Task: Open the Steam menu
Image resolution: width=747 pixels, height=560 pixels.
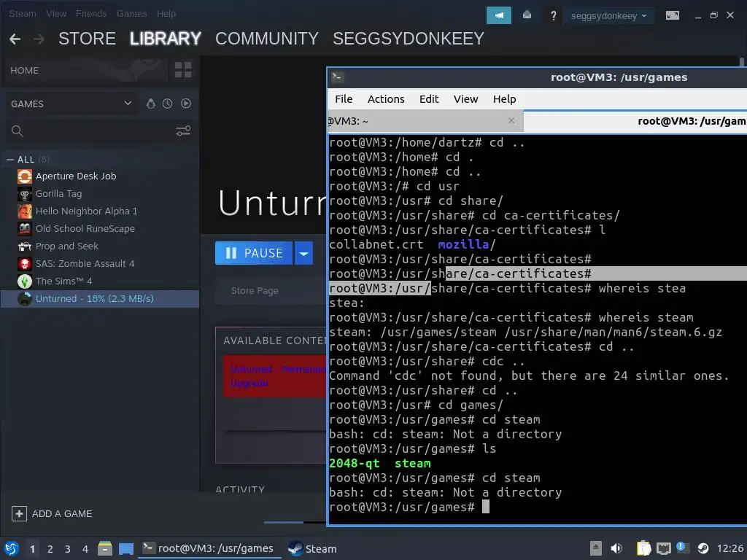Action: [x=23, y=14]
